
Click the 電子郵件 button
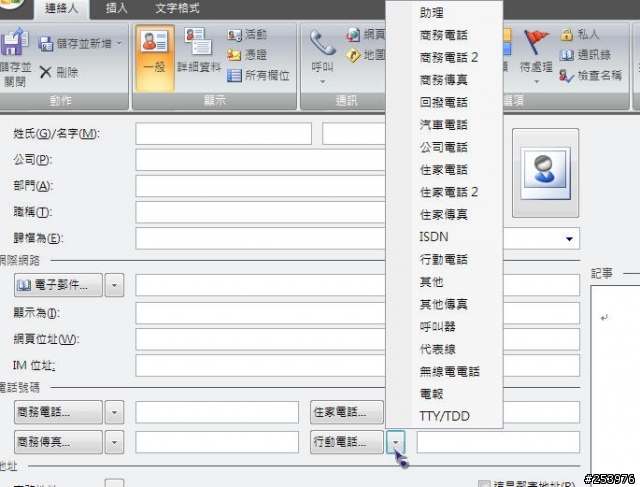[58, 285]
